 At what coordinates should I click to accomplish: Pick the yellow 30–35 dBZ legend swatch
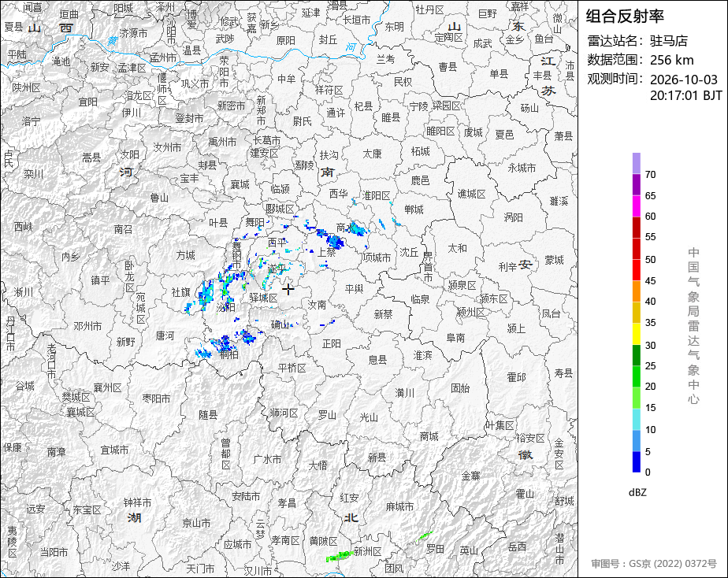coord(636,334)
